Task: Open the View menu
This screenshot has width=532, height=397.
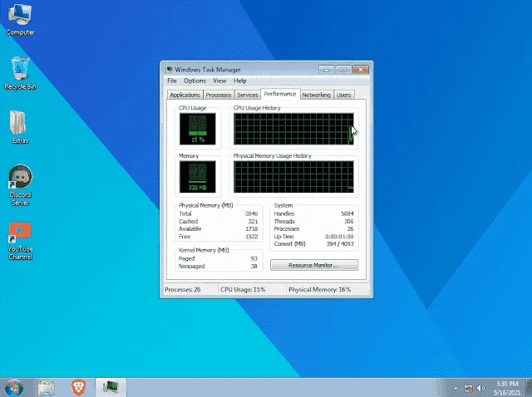Action: (x=219, y=81)
